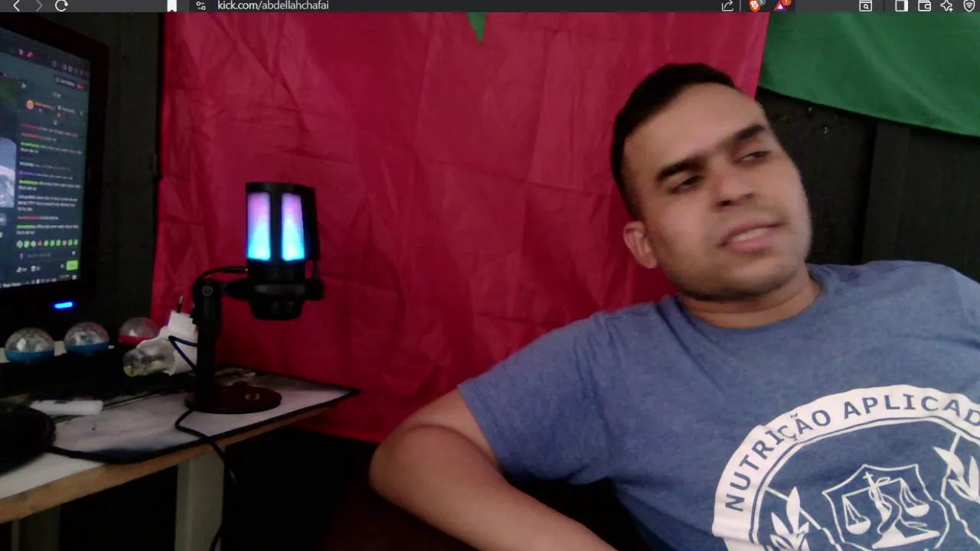Bookmark this page with the bookmark icon
This screenshot has width=980, height=551.
coord(172,5)
